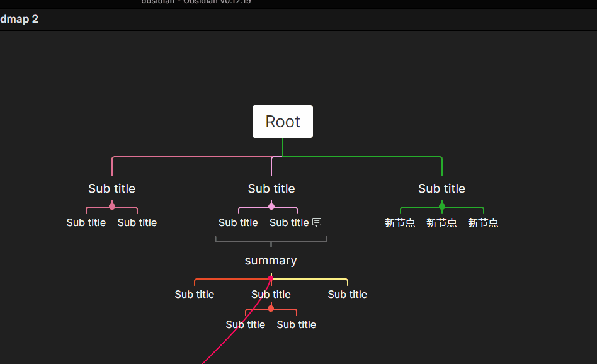This screenshot has height=364, width=597.
Task: Select the Root node of the mindmap
Action: tap(283, 122)
